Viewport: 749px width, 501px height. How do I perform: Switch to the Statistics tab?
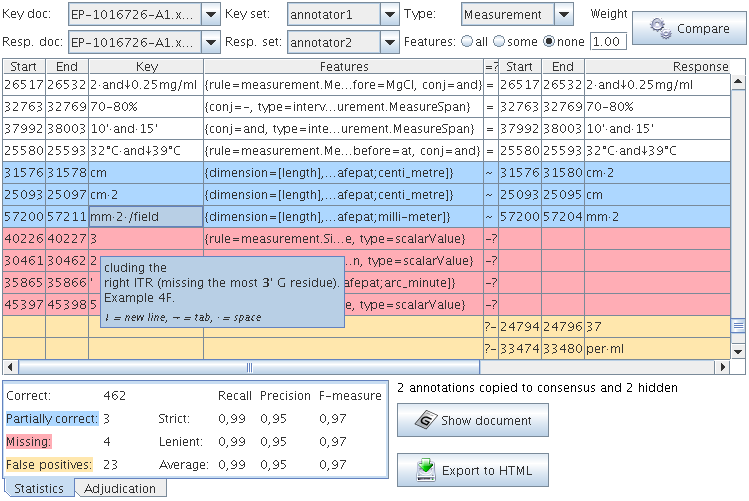[38, 489]
